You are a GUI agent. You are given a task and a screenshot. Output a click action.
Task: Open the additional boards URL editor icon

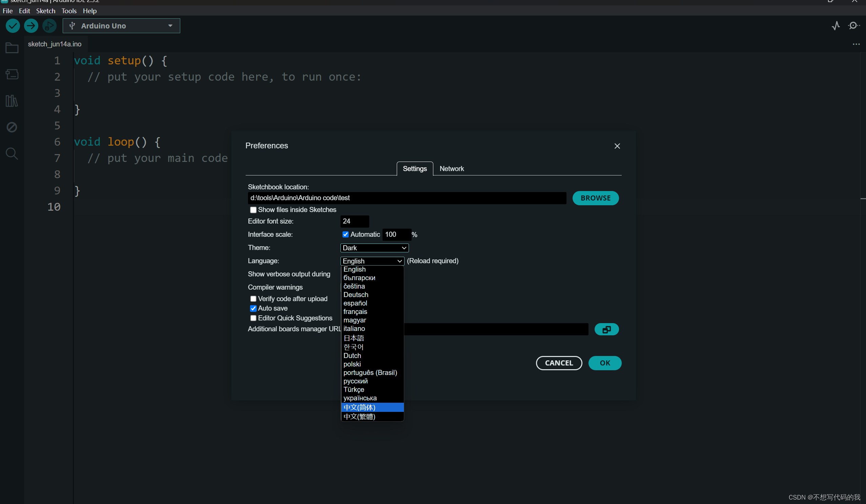tap(606, 330)
